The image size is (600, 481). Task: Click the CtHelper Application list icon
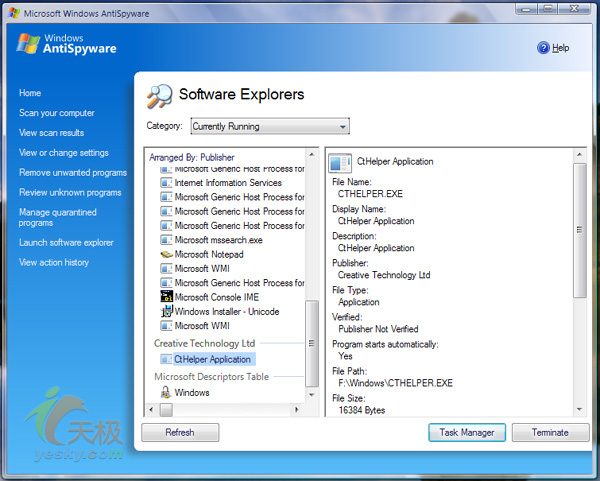tap(166, 359)
